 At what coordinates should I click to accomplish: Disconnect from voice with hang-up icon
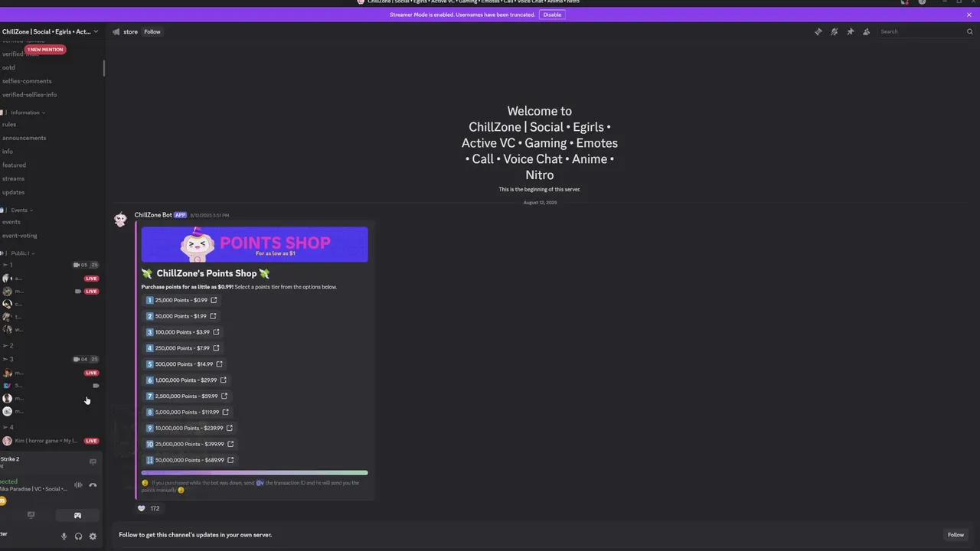[93, 485]
